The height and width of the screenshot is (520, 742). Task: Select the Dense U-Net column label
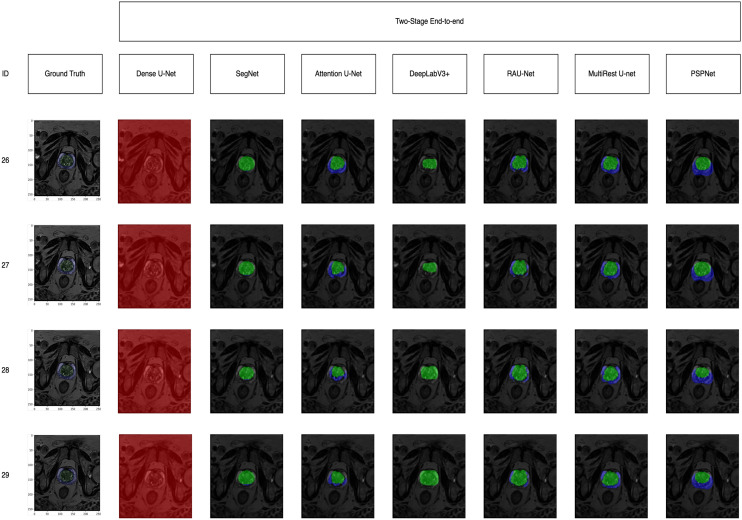tap(156, 74)
